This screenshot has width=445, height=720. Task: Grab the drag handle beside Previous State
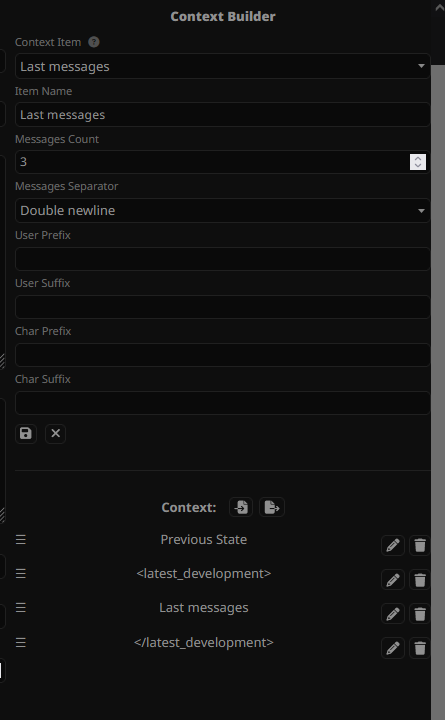point(21,540)
